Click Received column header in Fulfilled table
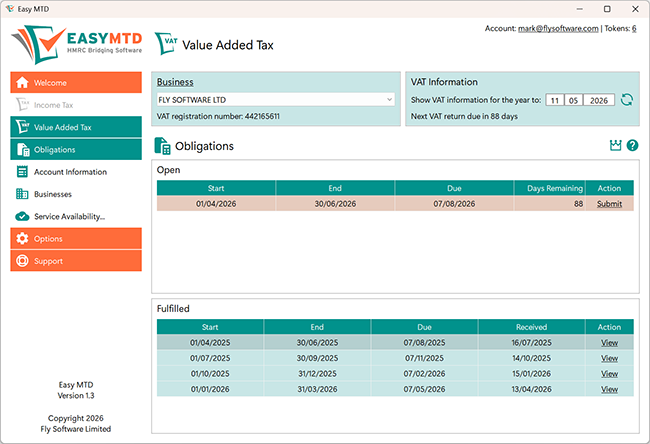The width and height of the screenshot is (650, 444). [x=531, y=327]
